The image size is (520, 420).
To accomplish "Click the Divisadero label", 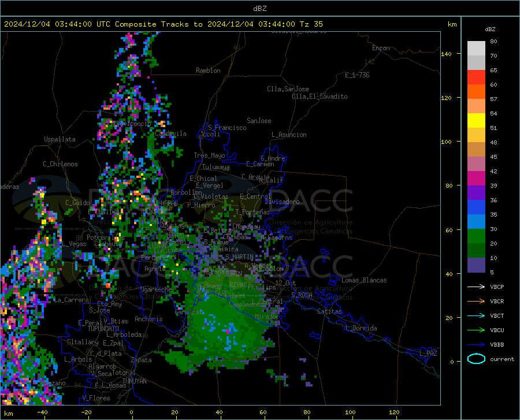I will [x=282, y=202].
